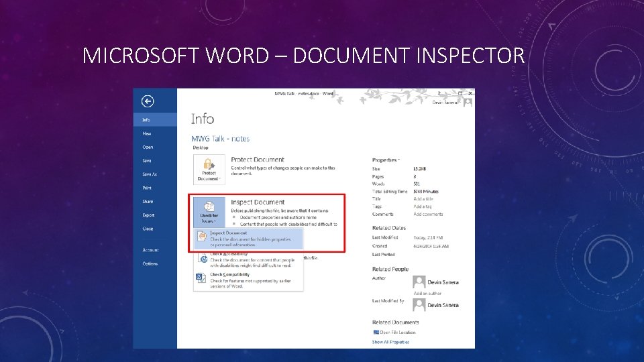Expand the Properties dropdown heading
This screenshot has height=362, width=644.
pos(386,160)
